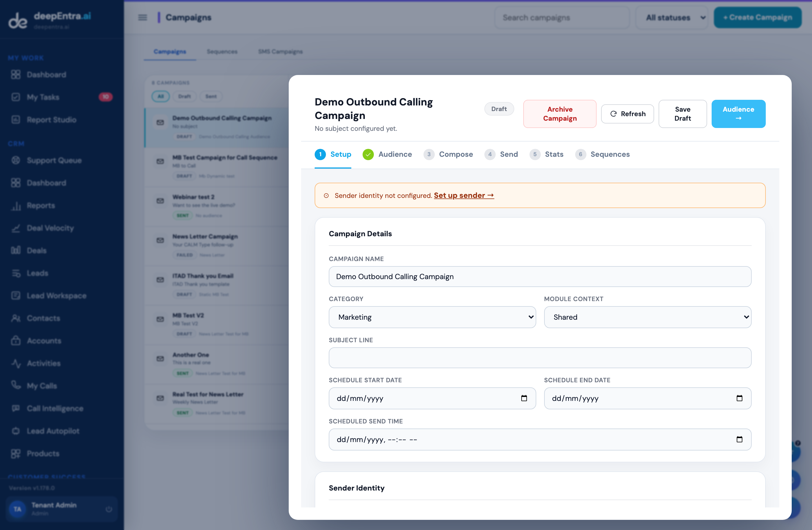
Task: Open calendar picker for Scheduled Send Time
Action: 739,439
